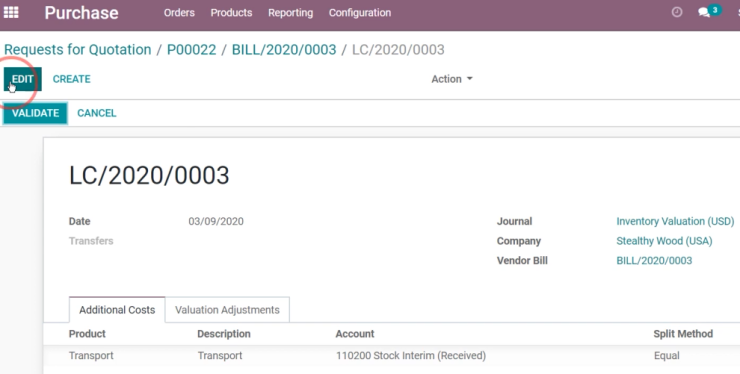Select the Transport cost line row

(392, 356)
